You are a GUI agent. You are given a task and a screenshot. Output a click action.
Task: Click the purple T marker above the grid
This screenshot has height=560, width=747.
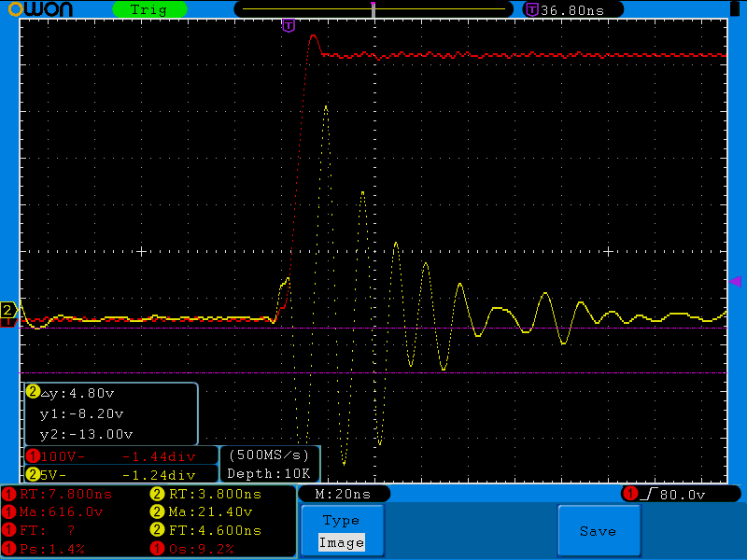coord(289,25)
